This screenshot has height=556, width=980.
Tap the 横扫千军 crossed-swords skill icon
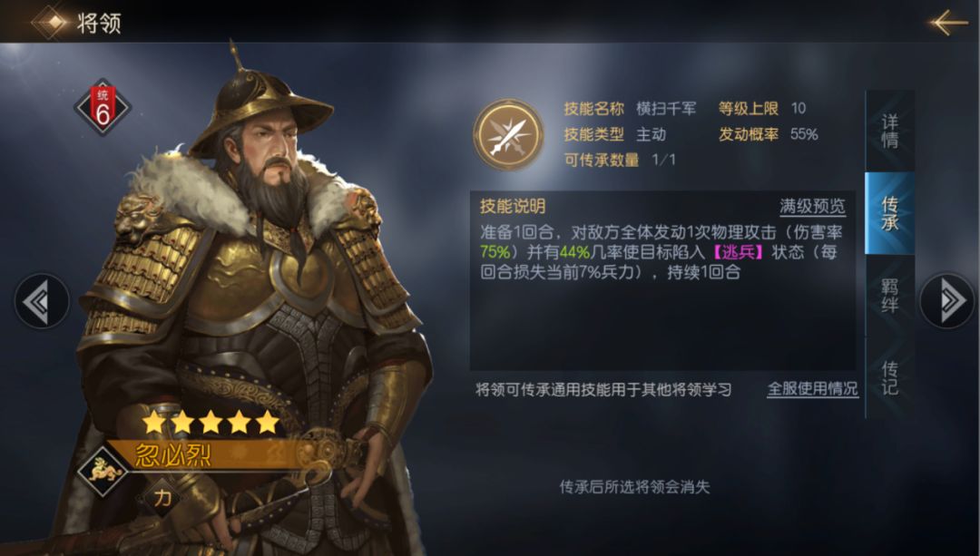[x=508, y=135]
